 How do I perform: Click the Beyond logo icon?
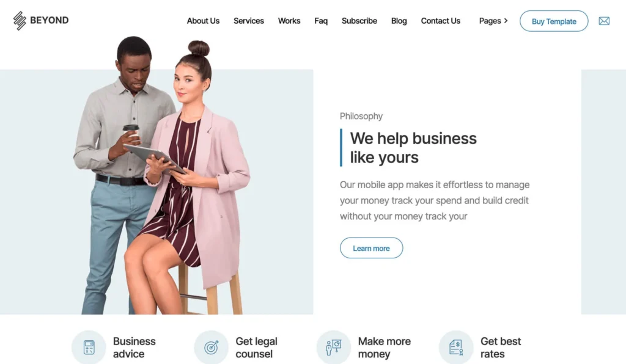click(20, 21)
